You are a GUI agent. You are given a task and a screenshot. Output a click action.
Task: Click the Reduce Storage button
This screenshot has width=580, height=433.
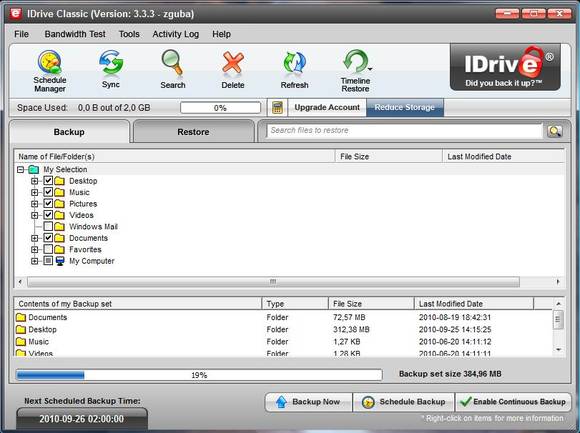click(405, 108)
